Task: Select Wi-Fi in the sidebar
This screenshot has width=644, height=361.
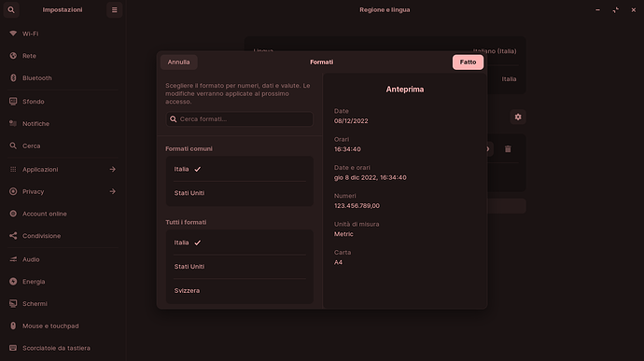Action: [x=63, y=34]
